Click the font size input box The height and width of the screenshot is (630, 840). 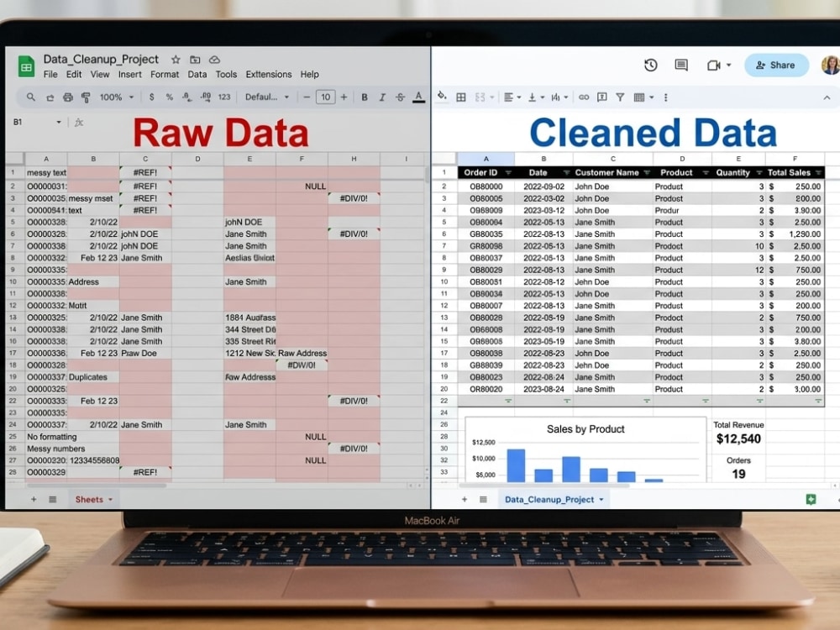(325, 97)
